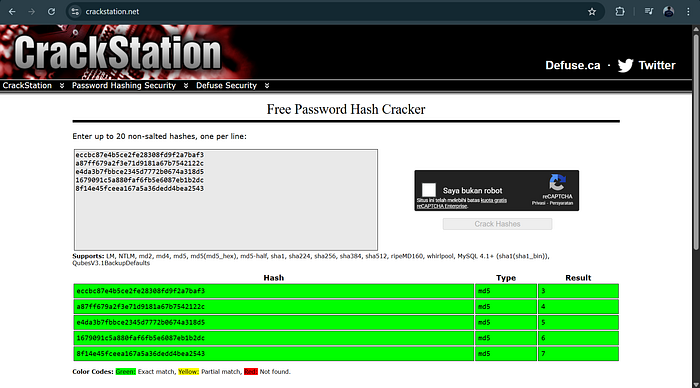The image size is (700, 388).
Task: Click the Crack Hashes button
Action: 497,224
